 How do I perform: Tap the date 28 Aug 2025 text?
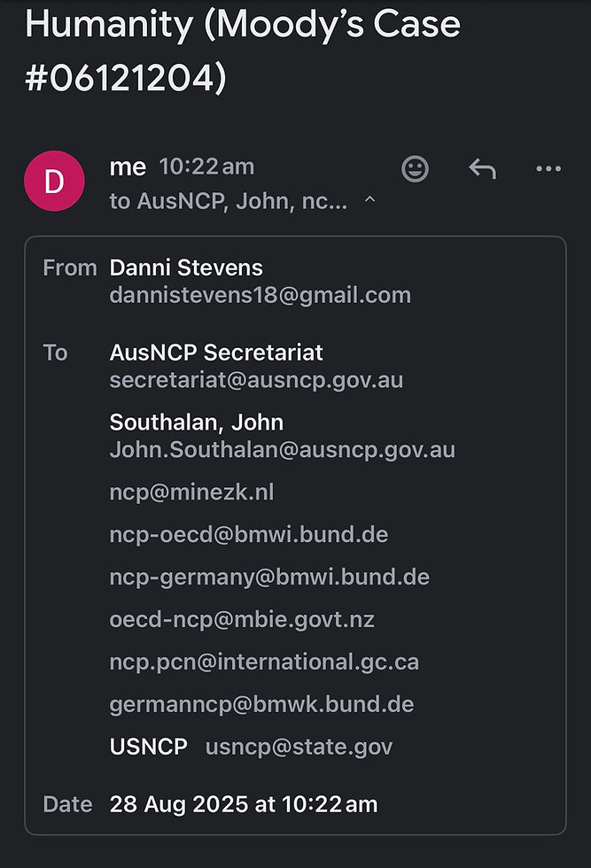click(x=243, y=804)
